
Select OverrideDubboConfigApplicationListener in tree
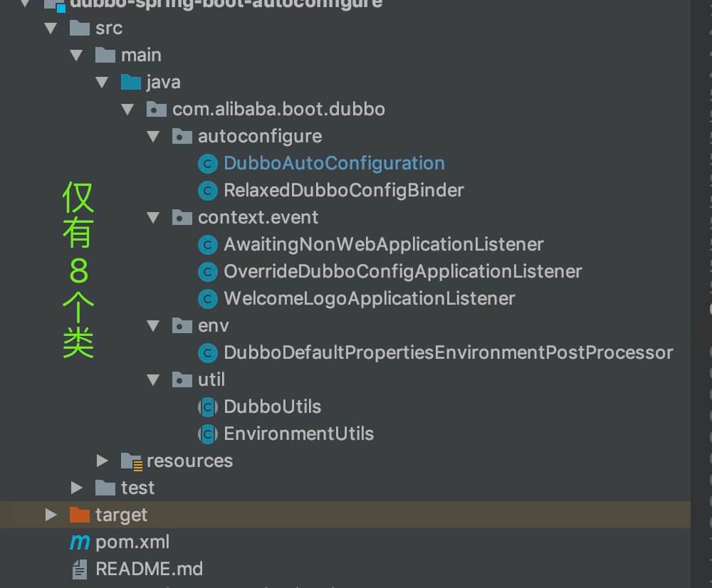(402, 272)
